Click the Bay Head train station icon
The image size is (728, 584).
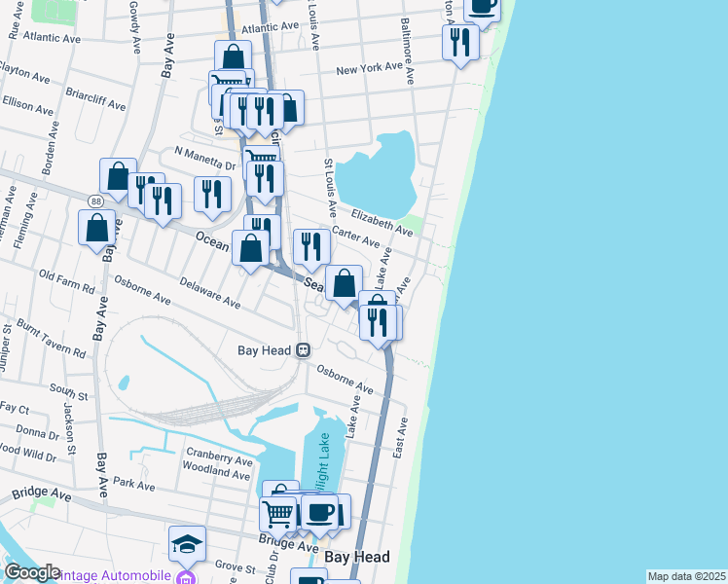click(304, 350)
